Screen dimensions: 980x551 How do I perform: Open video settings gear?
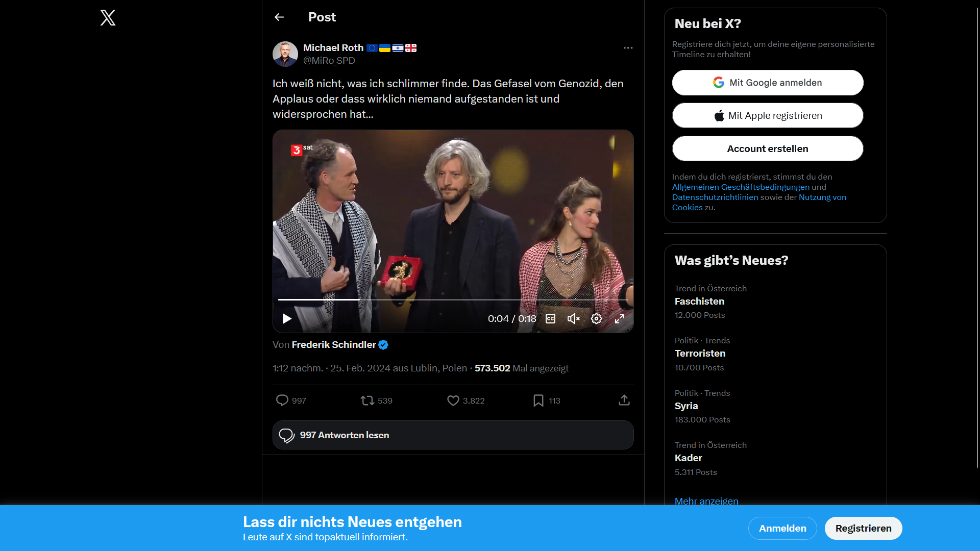tap(596, 319)
